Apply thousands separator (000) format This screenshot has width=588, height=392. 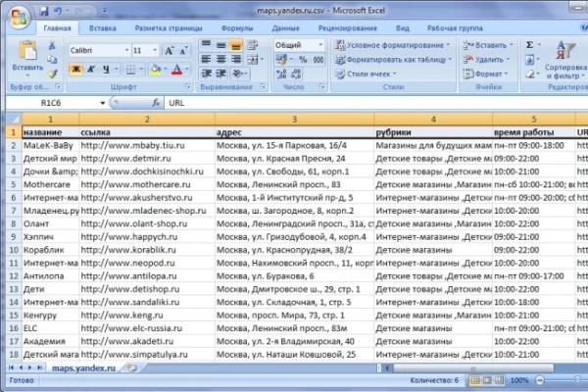(318, 59)
